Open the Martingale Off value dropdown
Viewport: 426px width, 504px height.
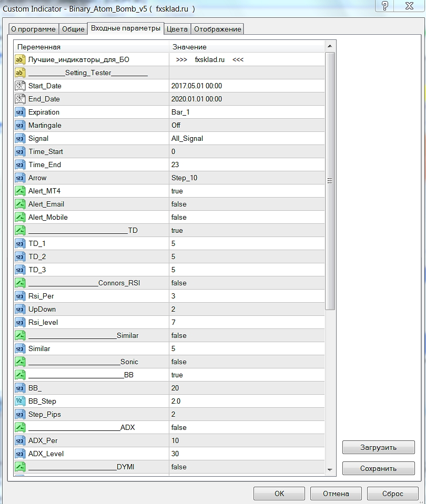247,126
